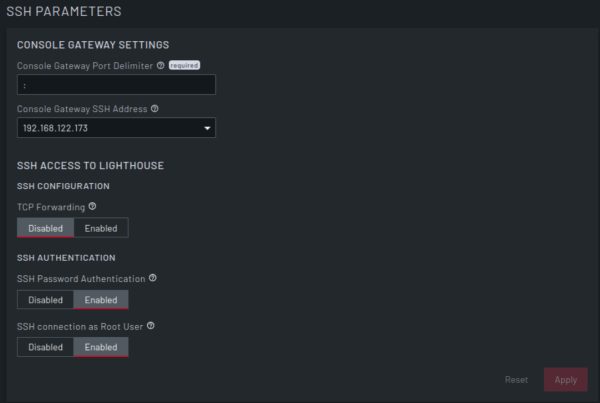Click the Console Gateway Port Delimiter field
The height and width of the screenshot is (403, 600).
pos(116,85)
